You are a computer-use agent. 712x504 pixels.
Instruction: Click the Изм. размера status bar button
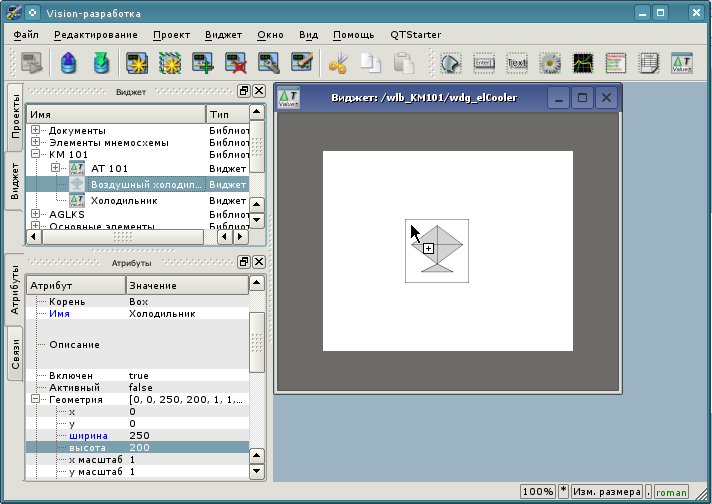(607, 492)
